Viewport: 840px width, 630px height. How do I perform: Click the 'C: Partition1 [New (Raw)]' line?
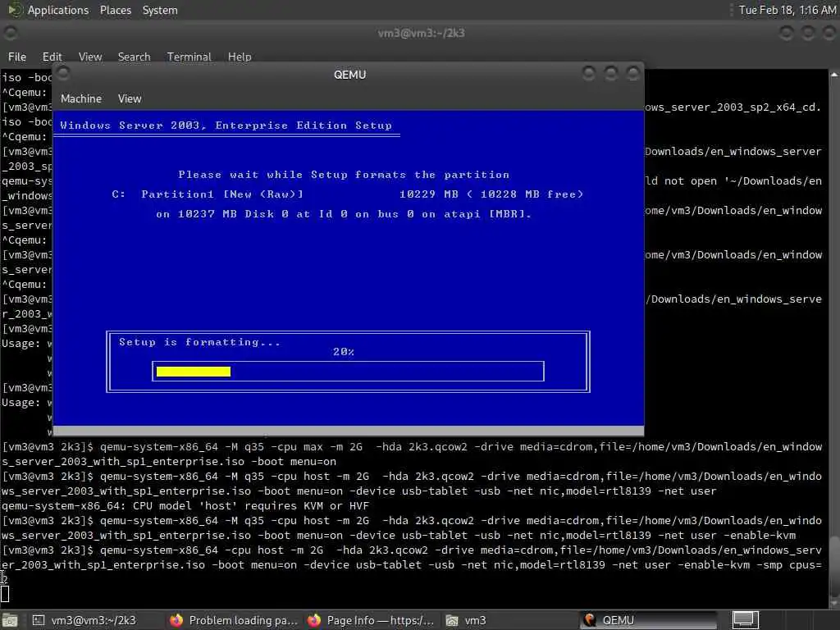coord(347,194)
